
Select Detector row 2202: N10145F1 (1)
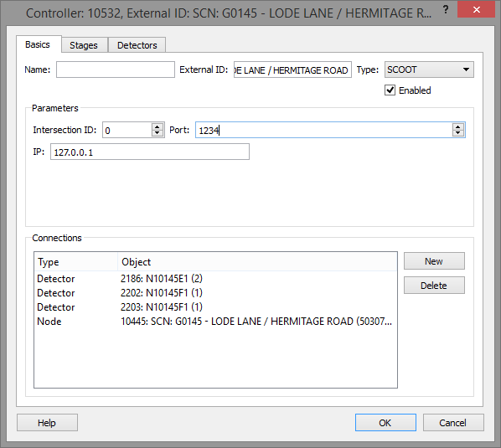click(x=215, y=293)
